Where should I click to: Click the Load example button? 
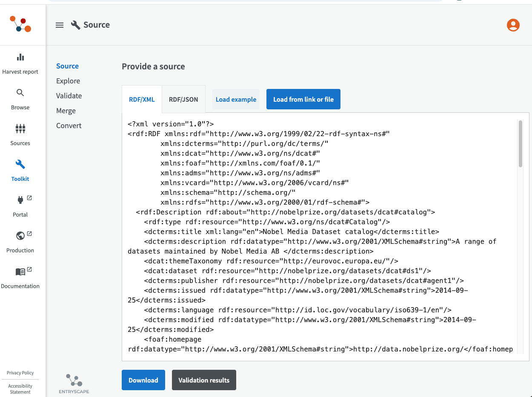point(236,100)
